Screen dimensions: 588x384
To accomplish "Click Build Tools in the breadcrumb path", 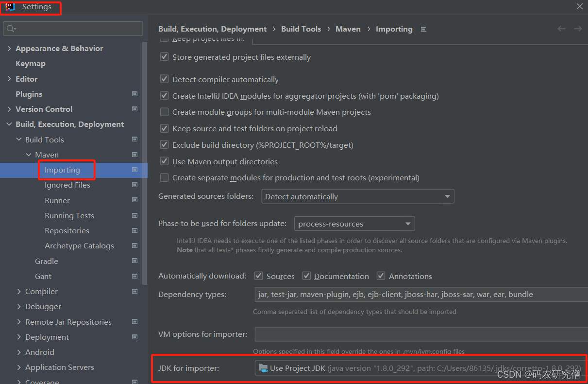I will 301,29.
